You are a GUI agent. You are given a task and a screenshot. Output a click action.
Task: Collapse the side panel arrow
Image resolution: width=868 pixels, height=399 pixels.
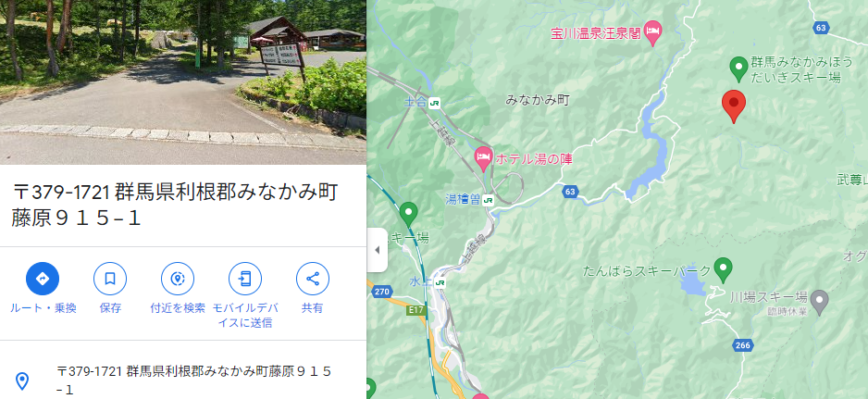pyautogui.click(x=378, y=250)
